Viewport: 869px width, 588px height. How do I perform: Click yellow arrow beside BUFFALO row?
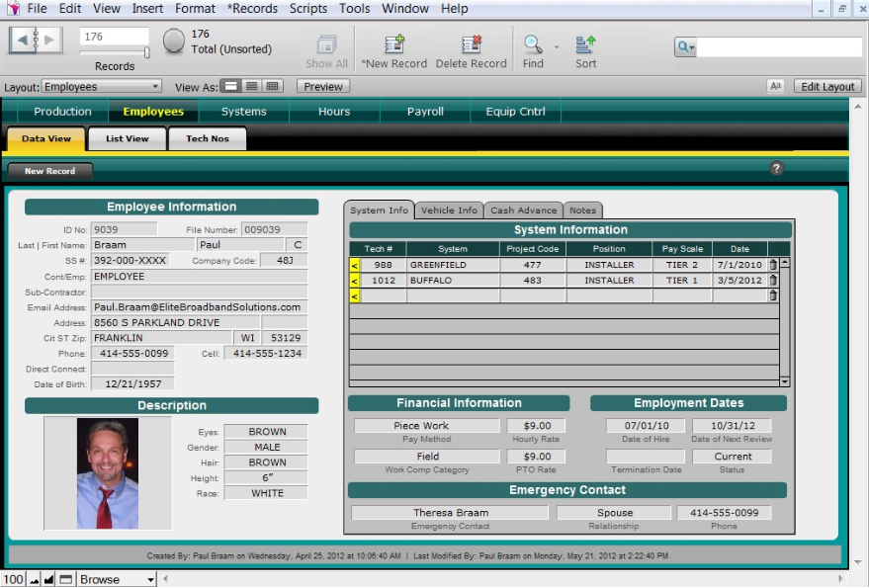tap(354, 281)
